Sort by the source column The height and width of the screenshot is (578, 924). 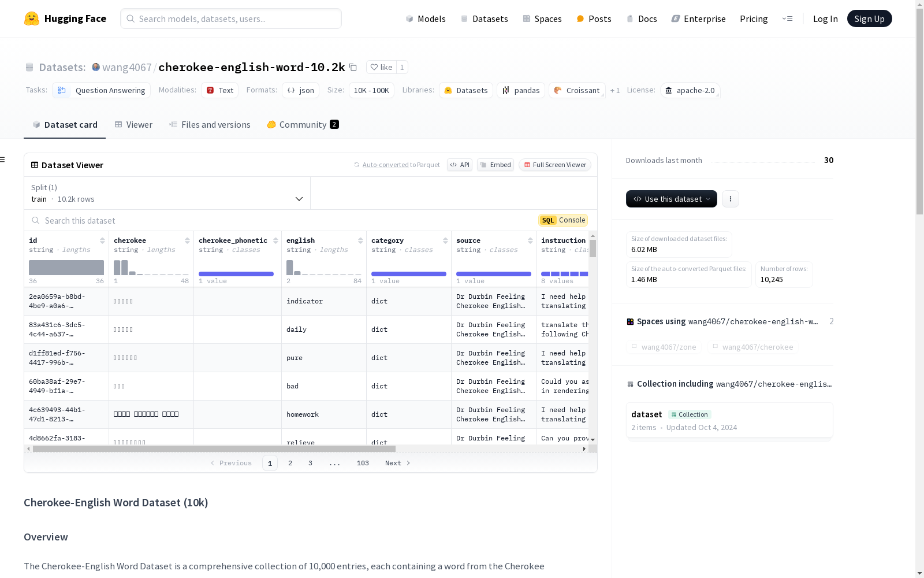point(530,240)
